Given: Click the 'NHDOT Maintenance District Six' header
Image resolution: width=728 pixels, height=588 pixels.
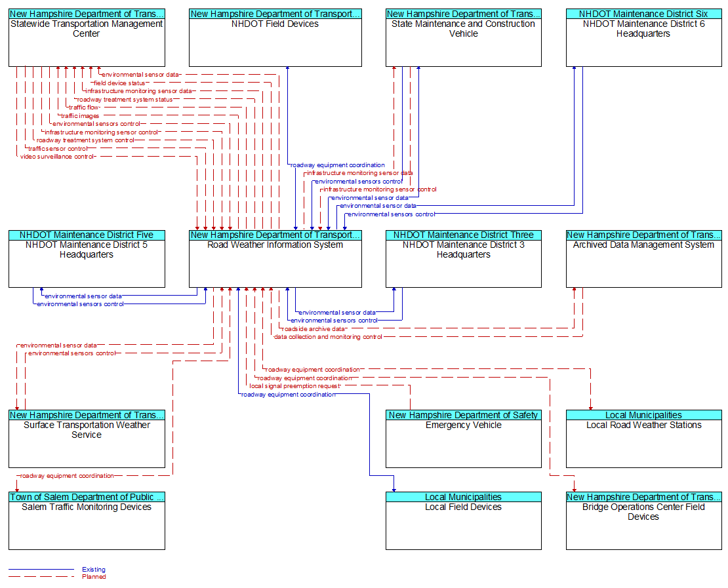Looking at the screenshot, I should click(x=643, y=14).
